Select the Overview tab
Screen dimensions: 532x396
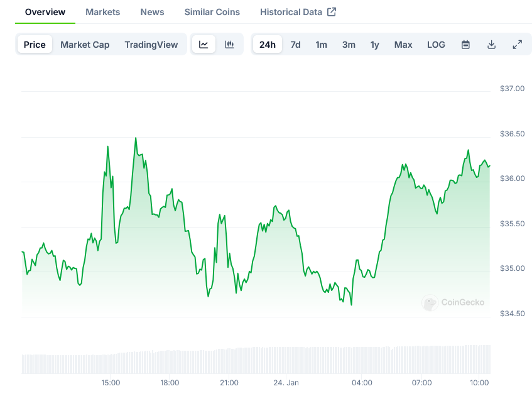[45, 12]
